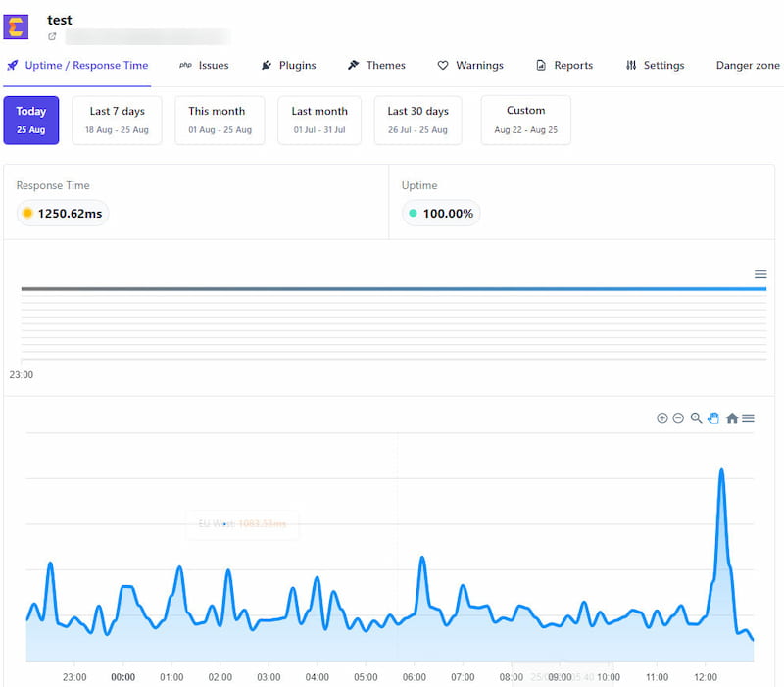
Task: Click the 23:00 label under uptime chart
Action: click(x=21, y=375)
